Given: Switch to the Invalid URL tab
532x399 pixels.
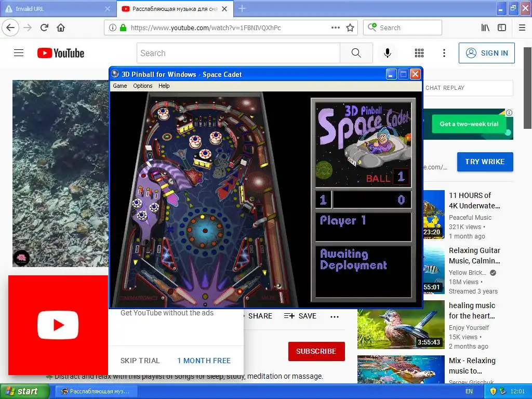Looking at the screenshot, I should 57,9.
